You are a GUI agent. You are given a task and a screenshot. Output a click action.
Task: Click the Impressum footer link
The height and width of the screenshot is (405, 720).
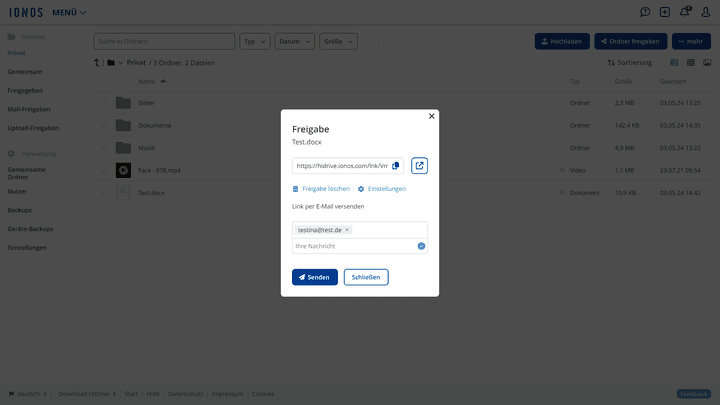(228, 394)
